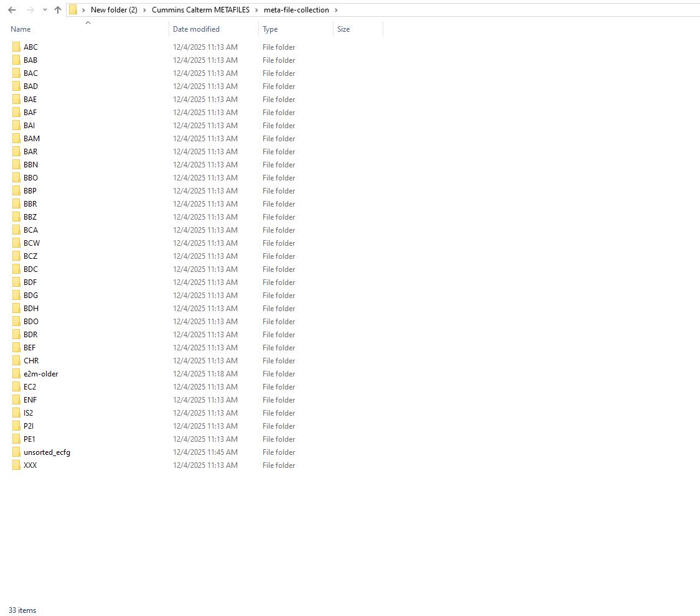Select the BBP folder icon
Screen dimensions: 700x616
17,190
